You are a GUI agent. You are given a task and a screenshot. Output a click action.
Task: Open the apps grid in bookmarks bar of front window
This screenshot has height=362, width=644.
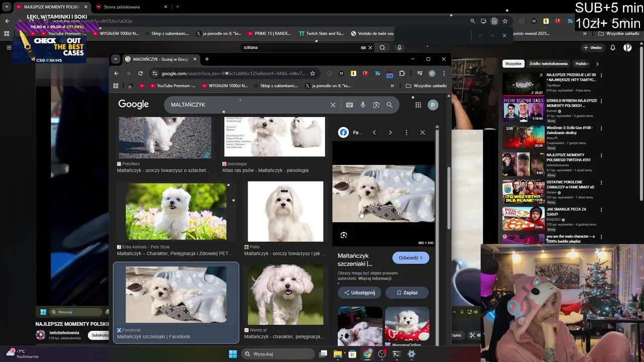pyautogui.click(x=116, y=86)
